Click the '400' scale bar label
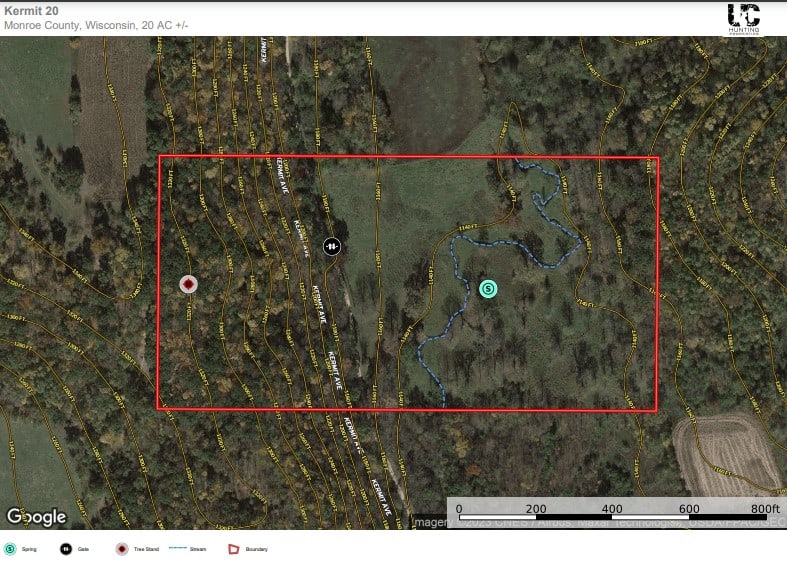This screenshot has width=787, height=568. pyautogui.click(x=612, y=508)
